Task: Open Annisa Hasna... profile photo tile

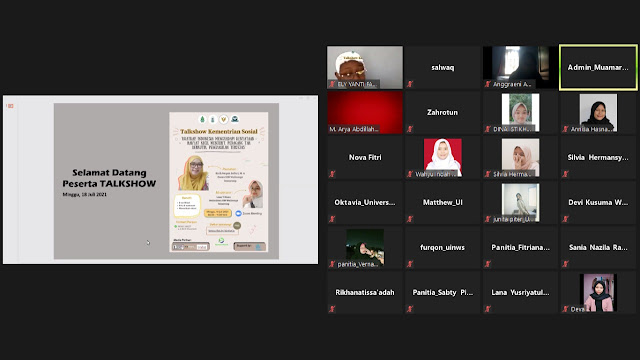Action: [598, 112]
